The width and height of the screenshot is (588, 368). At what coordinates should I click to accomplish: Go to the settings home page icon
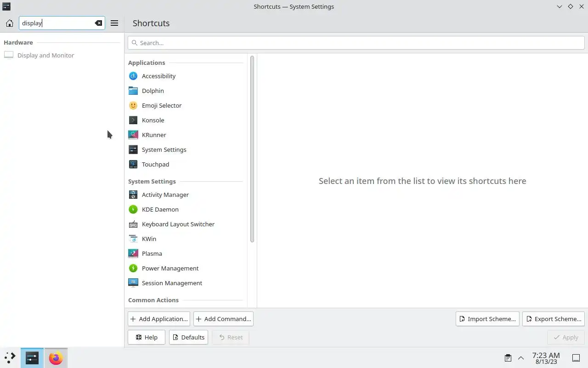pos(9,23)
